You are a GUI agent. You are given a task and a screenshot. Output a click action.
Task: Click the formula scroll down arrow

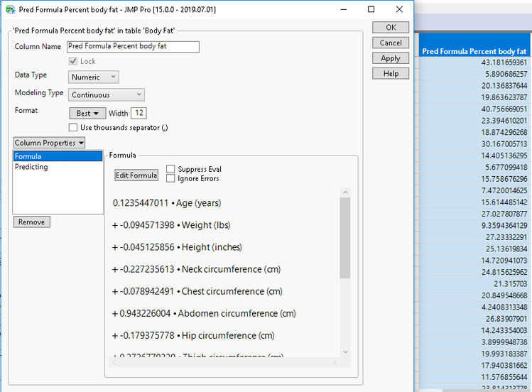click(x=345, y=352)
